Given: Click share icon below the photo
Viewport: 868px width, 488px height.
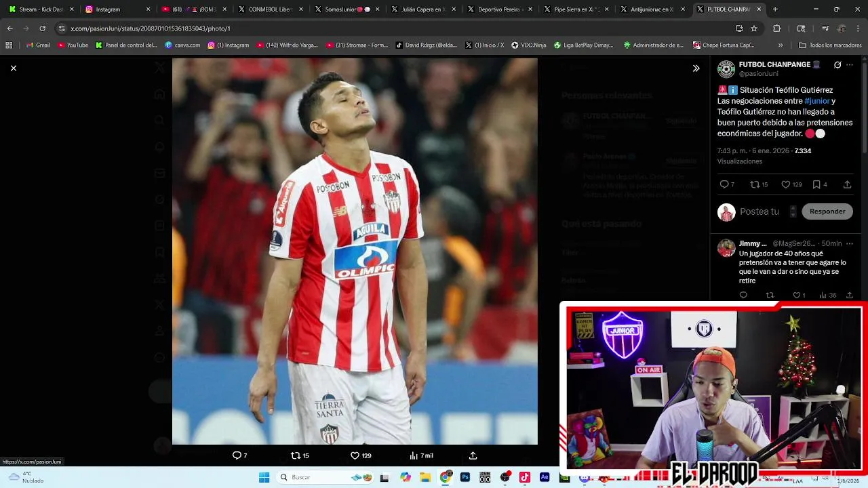Looking at the screenshot, I should (473, 455).
